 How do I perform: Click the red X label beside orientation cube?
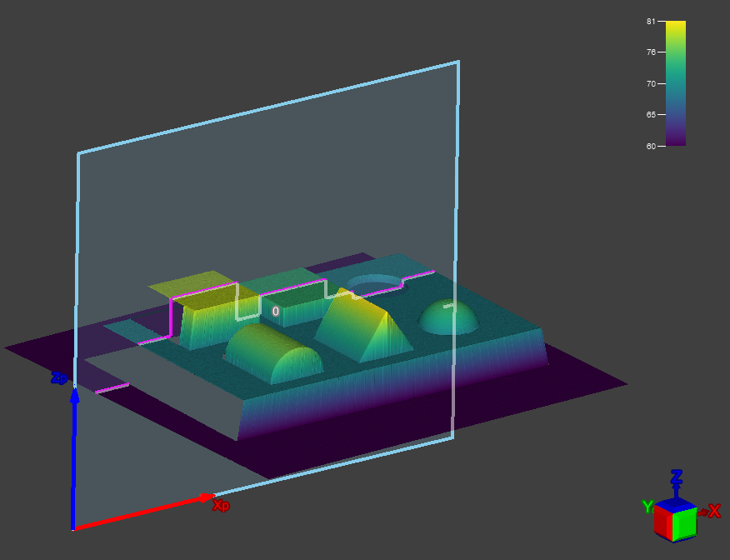(713, 511)
